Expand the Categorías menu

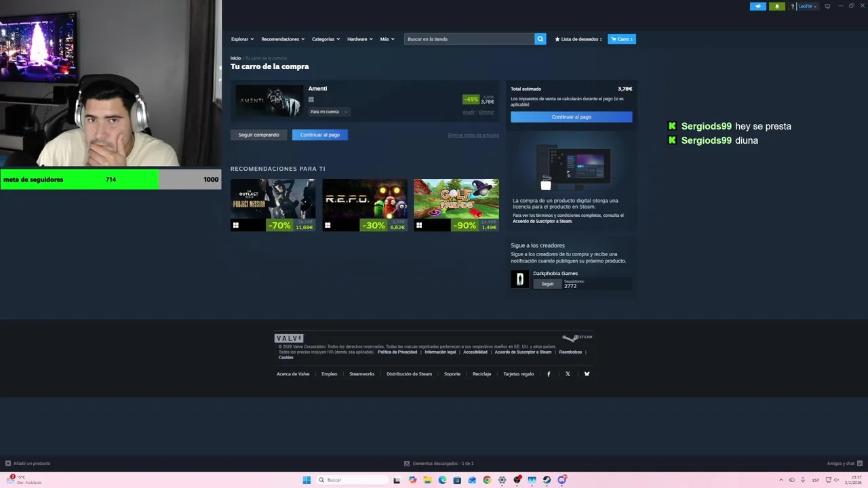pos(326,39)
